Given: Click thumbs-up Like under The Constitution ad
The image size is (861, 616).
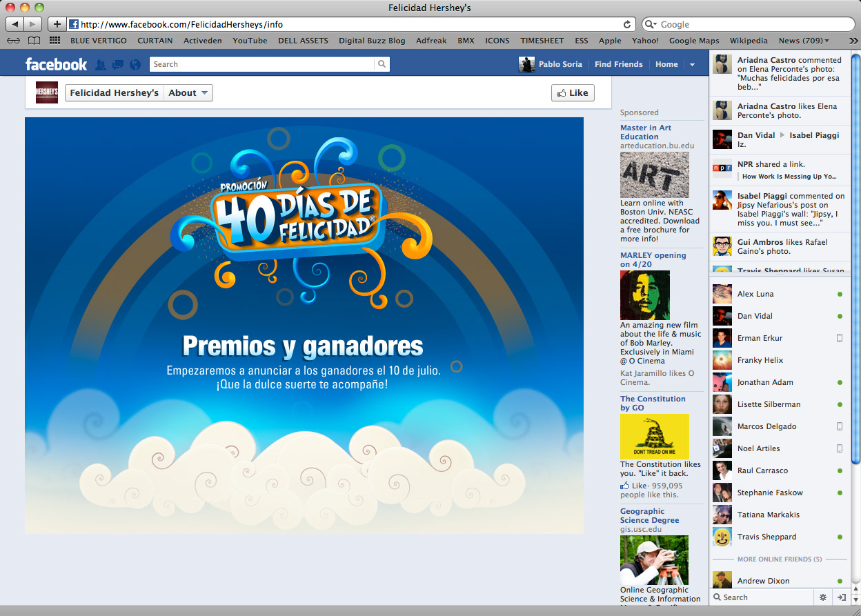Looking at the screenshot, I should (x=634, y=486).
